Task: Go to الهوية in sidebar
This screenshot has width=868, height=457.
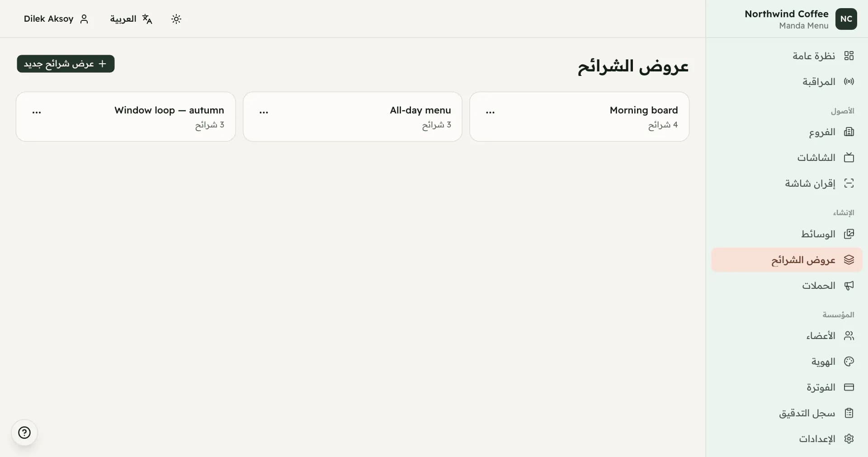Action: click(x=787, y=361)
